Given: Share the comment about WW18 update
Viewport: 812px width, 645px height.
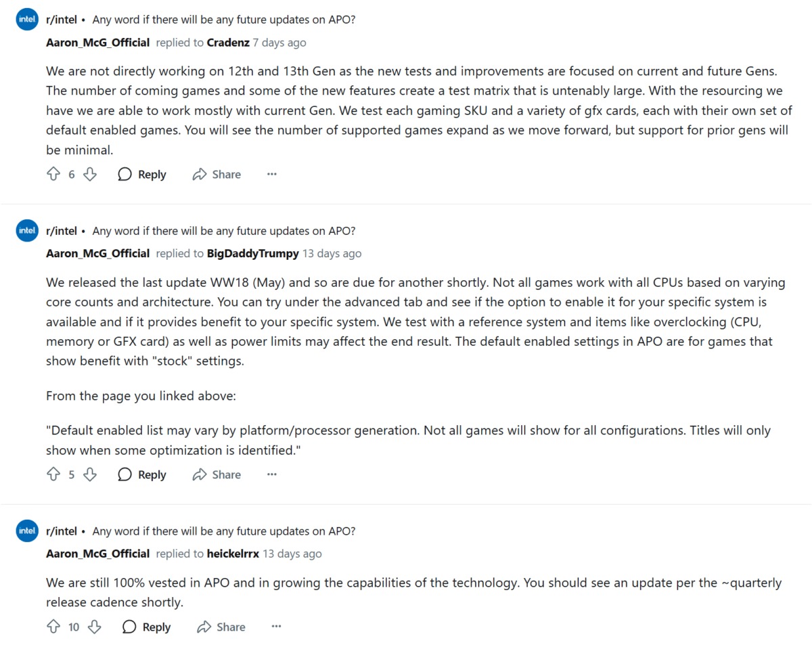Looking at the screenshot, I should 217,475.
